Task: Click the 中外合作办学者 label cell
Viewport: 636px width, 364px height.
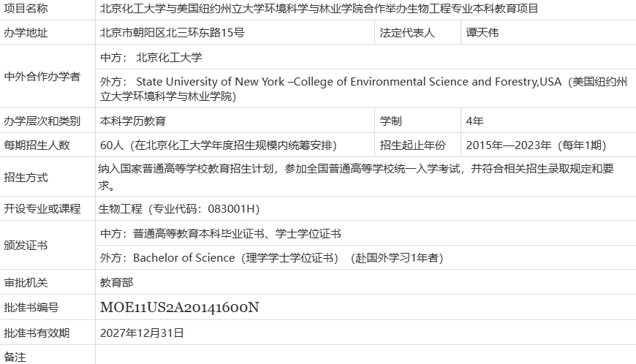Action: (x=42, y=76)
